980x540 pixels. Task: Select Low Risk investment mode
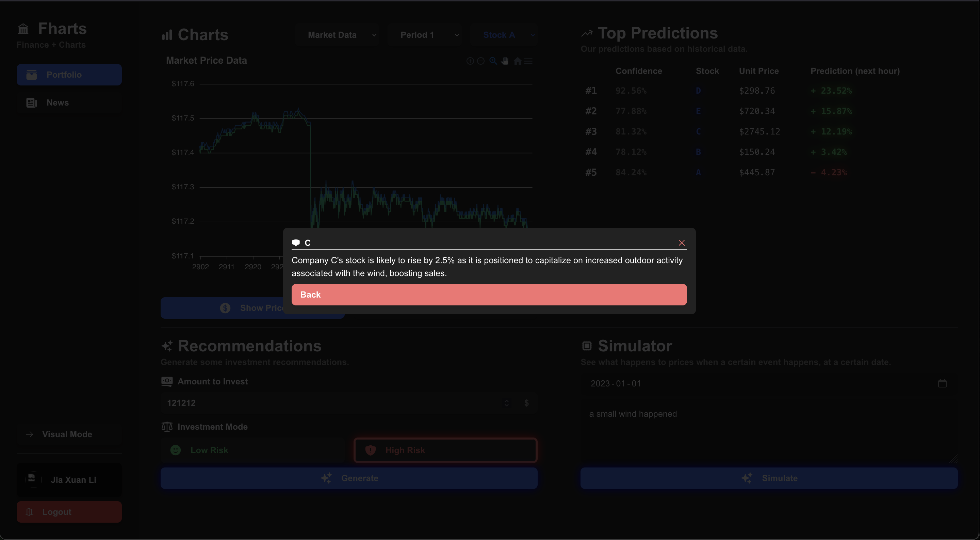pyautogui.click(x=252, y=450)
